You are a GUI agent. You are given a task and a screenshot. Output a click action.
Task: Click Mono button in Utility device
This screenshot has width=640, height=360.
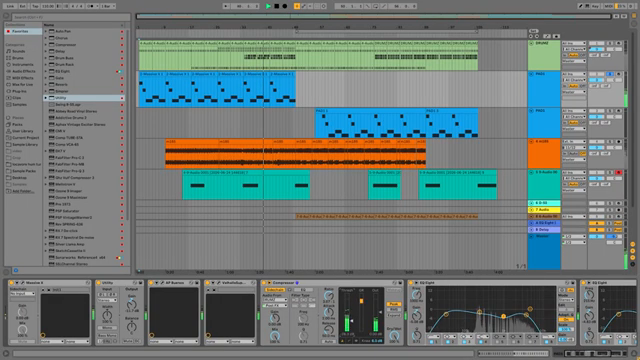coord(107,328)
